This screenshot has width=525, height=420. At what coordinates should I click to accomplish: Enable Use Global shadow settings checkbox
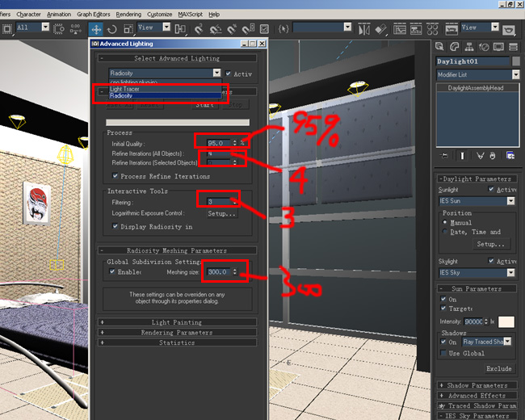pos(443,353)
